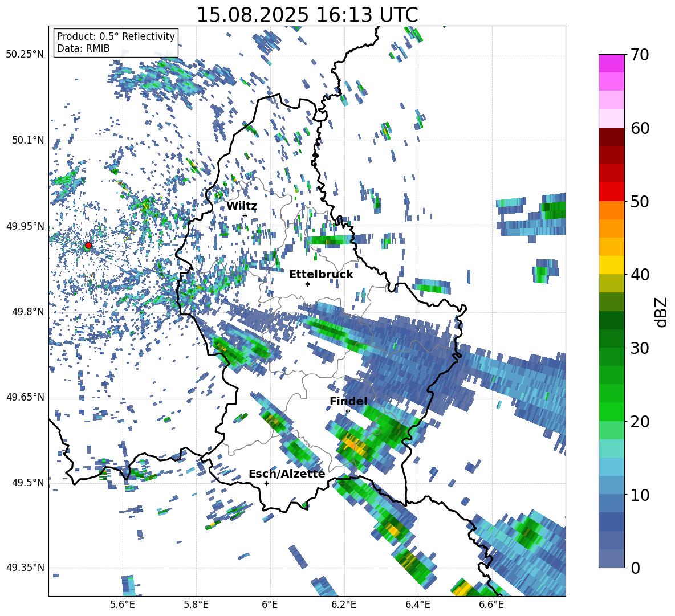The height and width of the screenshot is (616, 675).
Task: Click the bright red colorbar segment at 50 dBZ
Action: [611, 192]
